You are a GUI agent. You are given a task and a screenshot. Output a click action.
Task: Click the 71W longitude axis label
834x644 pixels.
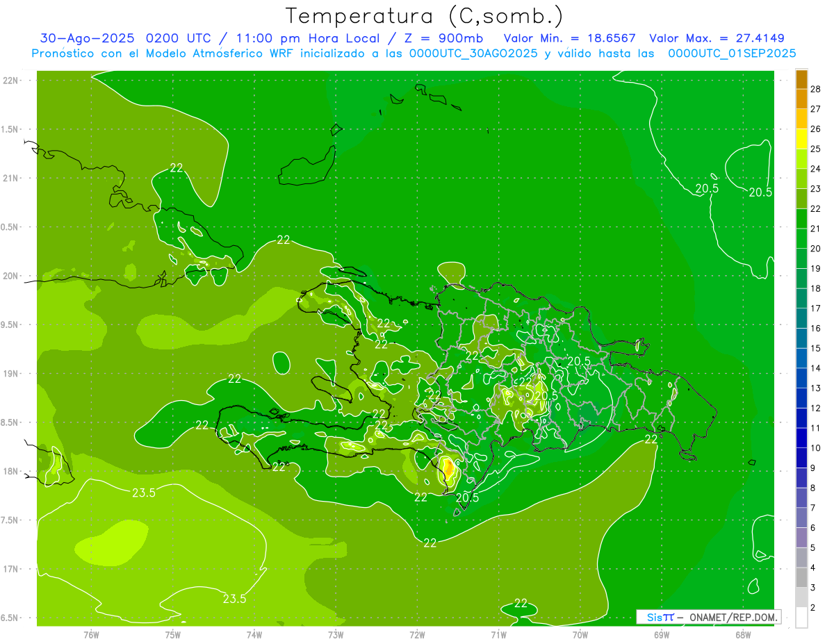[x=498, y=635]
